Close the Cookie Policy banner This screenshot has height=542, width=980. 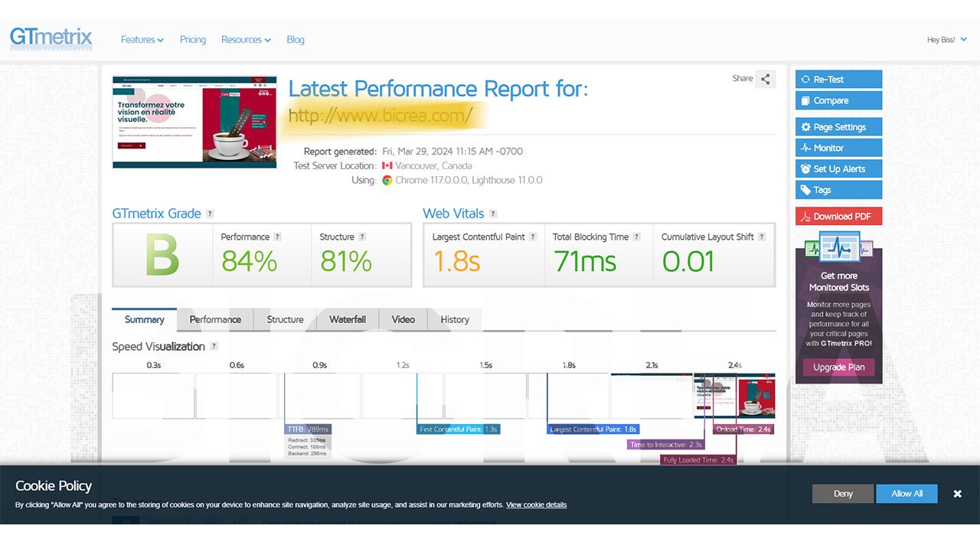[957, 494]
